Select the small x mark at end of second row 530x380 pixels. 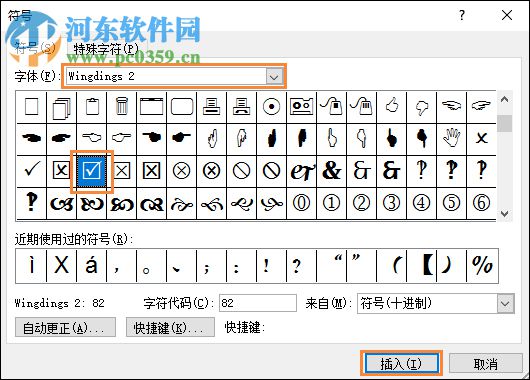coord(481,139)
